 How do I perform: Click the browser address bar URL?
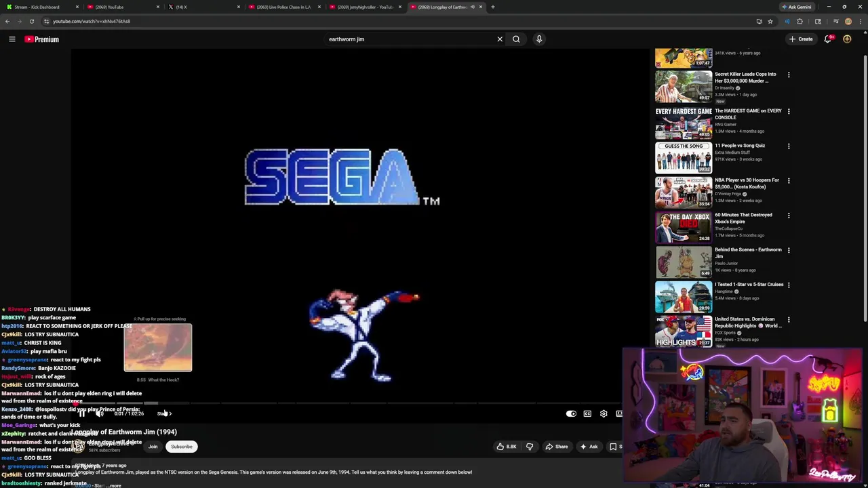tap(92, 21)
